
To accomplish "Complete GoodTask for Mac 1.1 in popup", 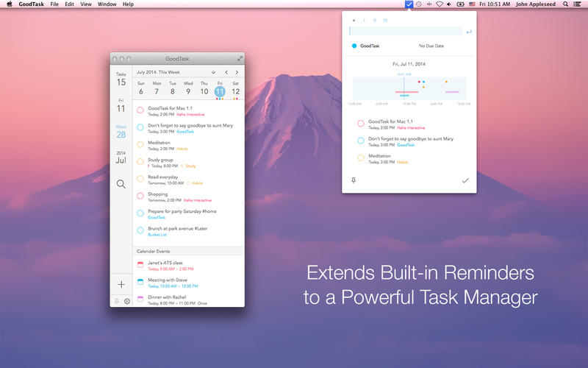I will (x=361, y=124).
